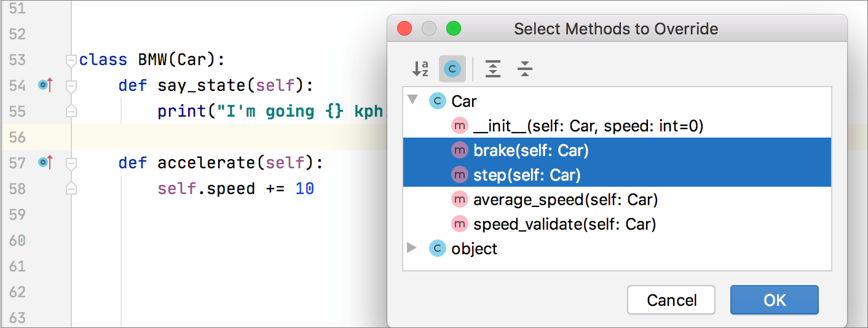The image size is (868, 328).
Task: Click the sort alphabetically icon
Action: [420, 69]
